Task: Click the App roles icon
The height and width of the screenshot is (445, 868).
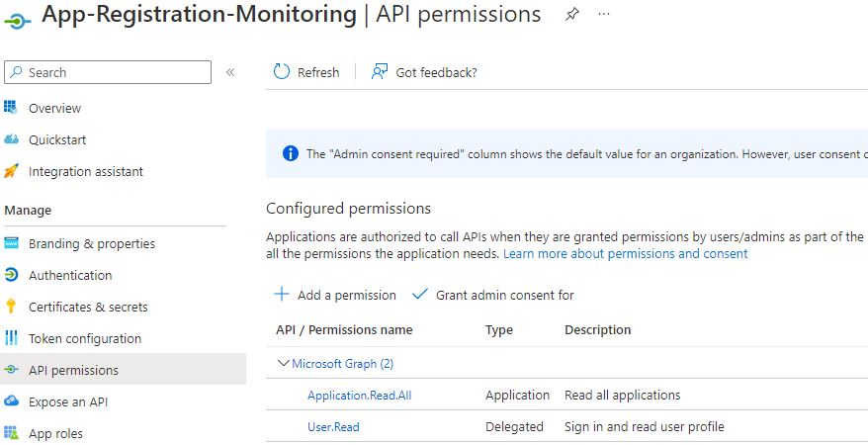Action: [11, 433]
